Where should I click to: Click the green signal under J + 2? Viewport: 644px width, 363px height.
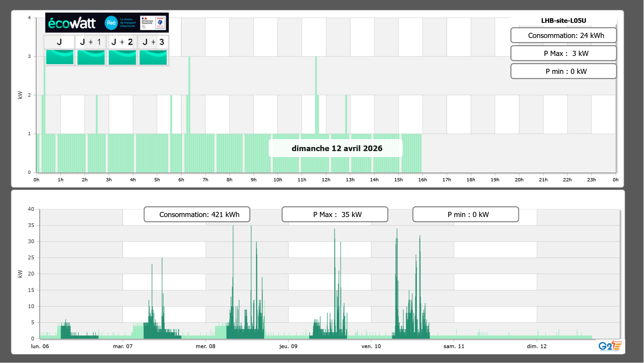tap(122, 57)
